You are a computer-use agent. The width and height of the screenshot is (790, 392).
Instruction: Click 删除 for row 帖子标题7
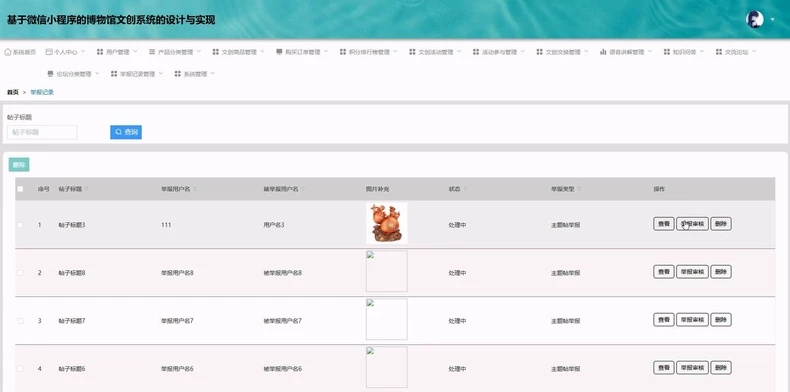pyautogui.click(x=721, y=319)
